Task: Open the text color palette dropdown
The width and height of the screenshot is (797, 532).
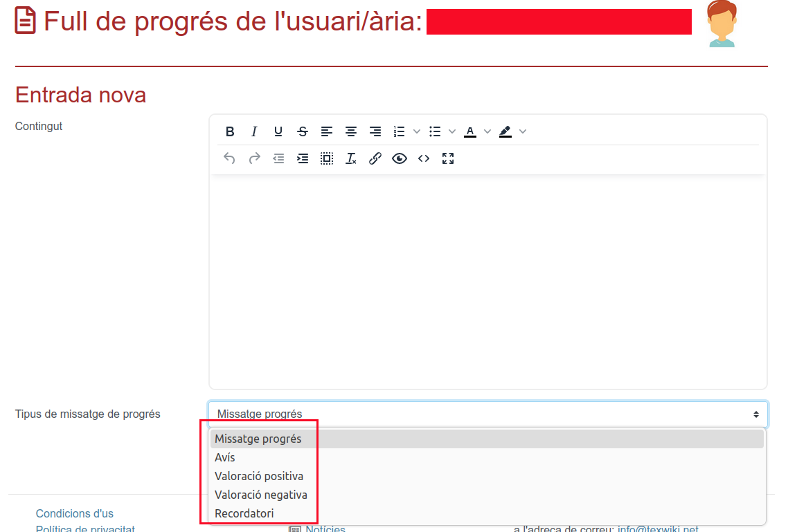Action: pyautogui.click(x=487, y=131)
